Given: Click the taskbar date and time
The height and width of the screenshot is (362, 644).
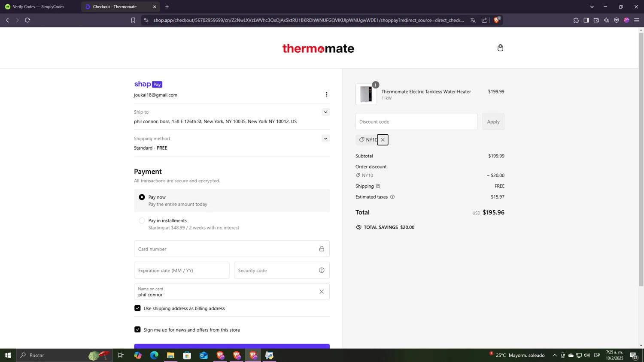Looking at the screenshot, I should (614, 355).
